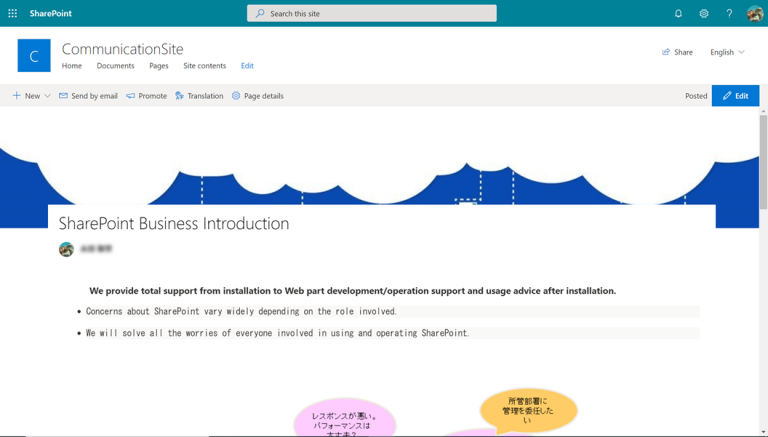Click the bold "We provide total support" sentence
Viewport: 768px width, 437px height.
tap(353, 291)
